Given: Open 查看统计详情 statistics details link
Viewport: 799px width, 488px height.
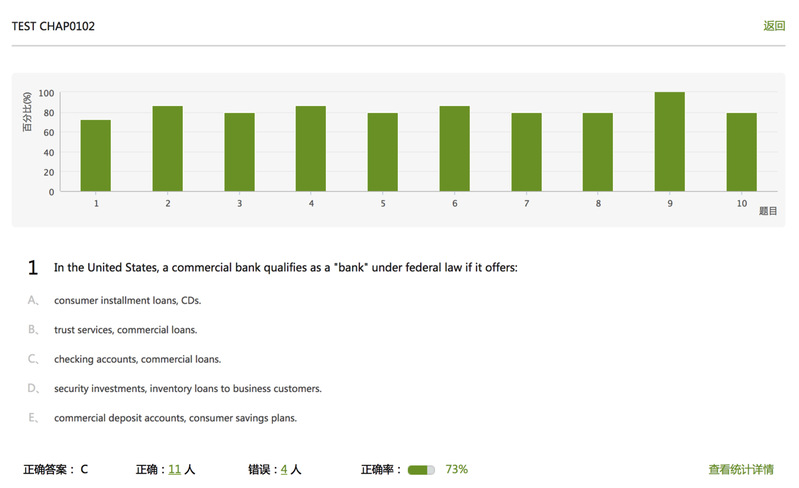Looking at the screenshot, I should (741, 469).
